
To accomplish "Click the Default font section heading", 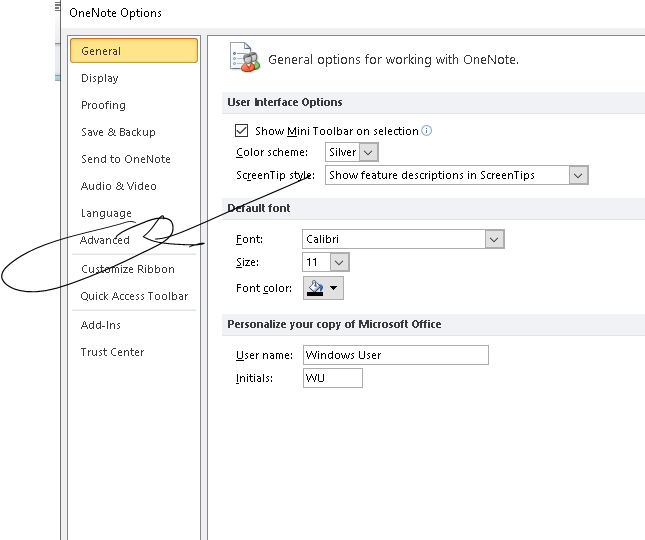I will [x=259, y=208].
